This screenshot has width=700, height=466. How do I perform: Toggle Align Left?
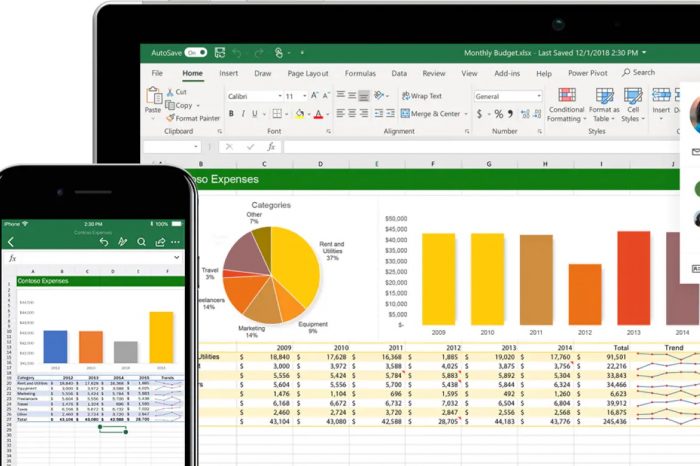point(341,113)
